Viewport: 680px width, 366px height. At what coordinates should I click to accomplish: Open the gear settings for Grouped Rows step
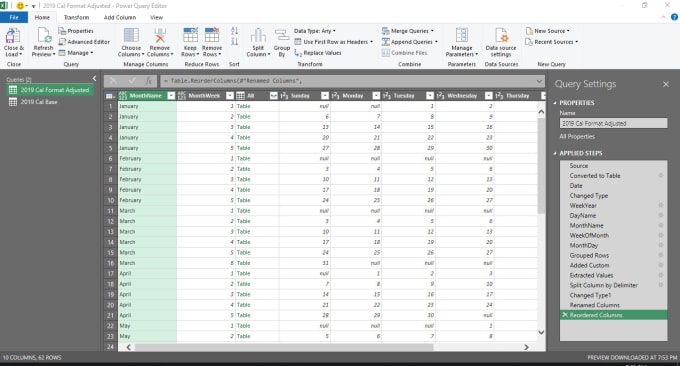[x=660, y=255]
